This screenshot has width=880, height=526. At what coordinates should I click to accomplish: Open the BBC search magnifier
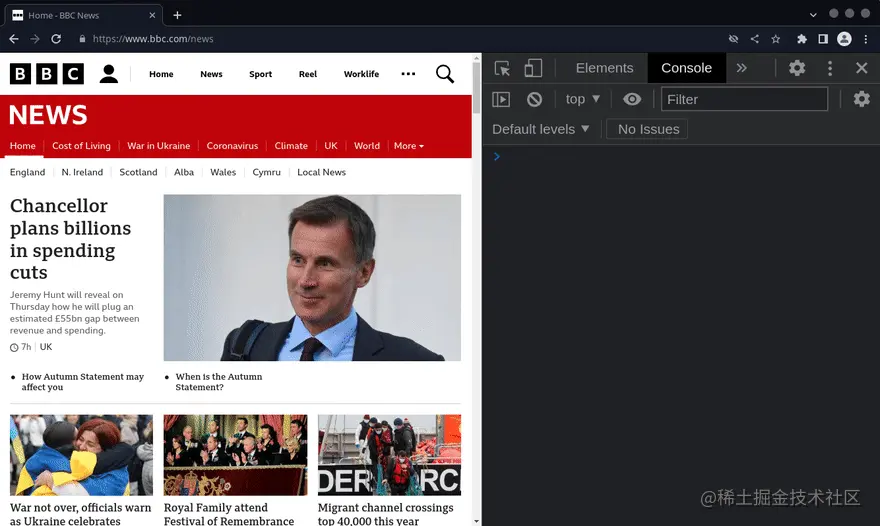click(445, 74)
